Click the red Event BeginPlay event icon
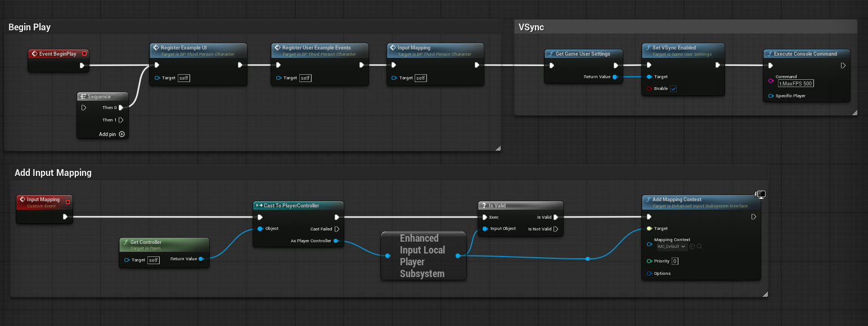868x326 pixels. click(34, 53)
